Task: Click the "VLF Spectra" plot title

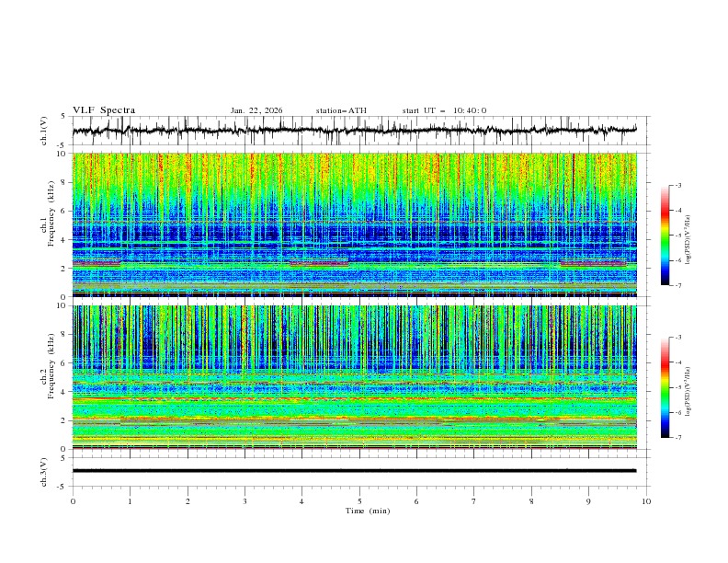Action: pos(104,110)
